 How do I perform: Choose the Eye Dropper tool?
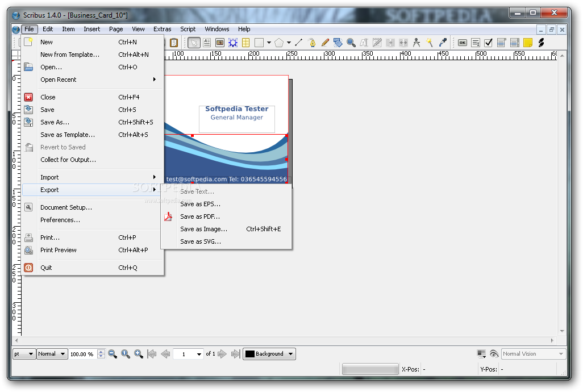click(443, 43)
